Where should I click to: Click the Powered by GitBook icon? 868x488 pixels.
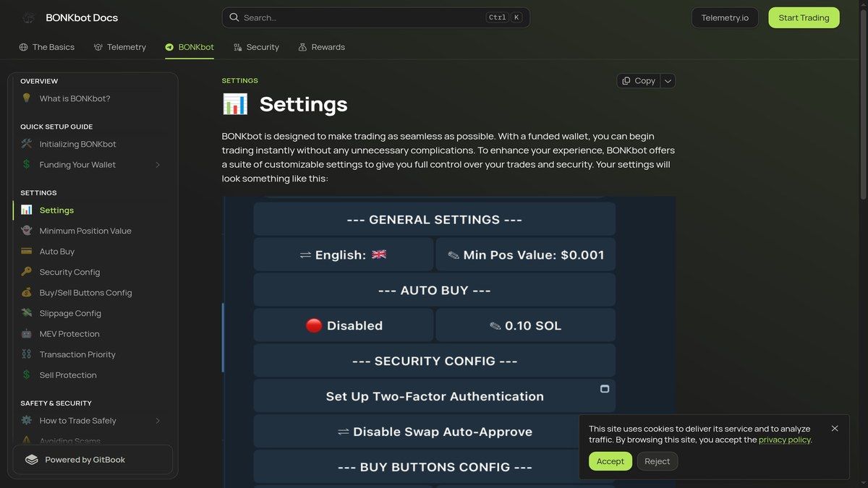31,459
